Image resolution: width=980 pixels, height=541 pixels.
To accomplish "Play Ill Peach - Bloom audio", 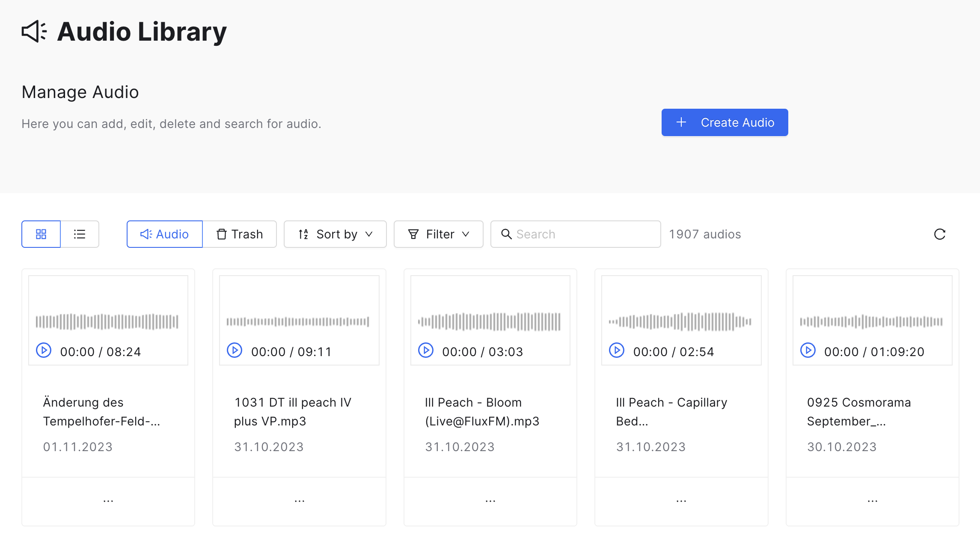I will coord(426,350).
